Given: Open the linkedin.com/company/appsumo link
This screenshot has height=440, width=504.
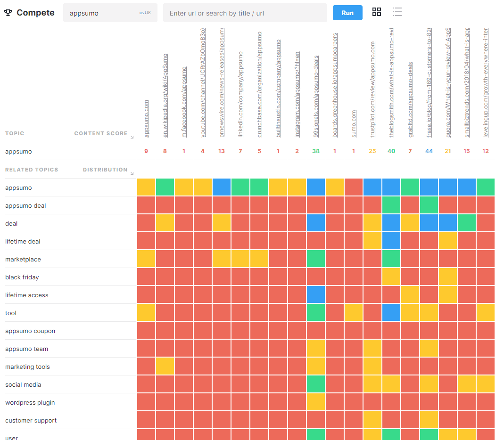Looking at the screenshot, I should point(241,94).
